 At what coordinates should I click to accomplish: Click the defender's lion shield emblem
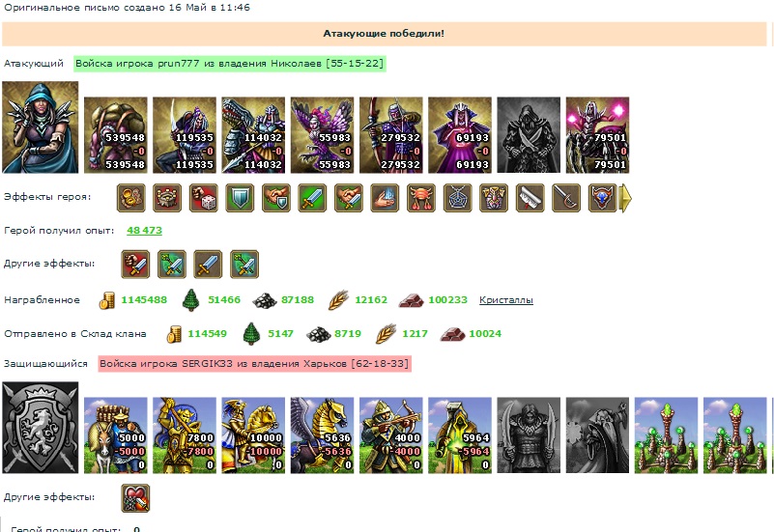(x=40, y=428)
